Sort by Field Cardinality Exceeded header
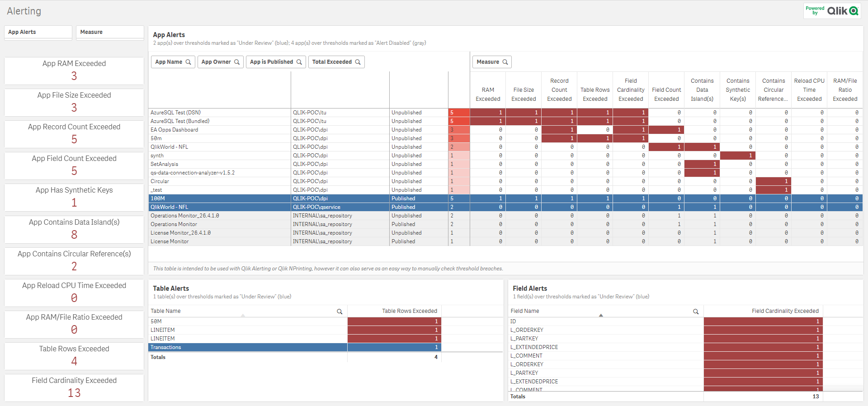 tap(785, 311)
